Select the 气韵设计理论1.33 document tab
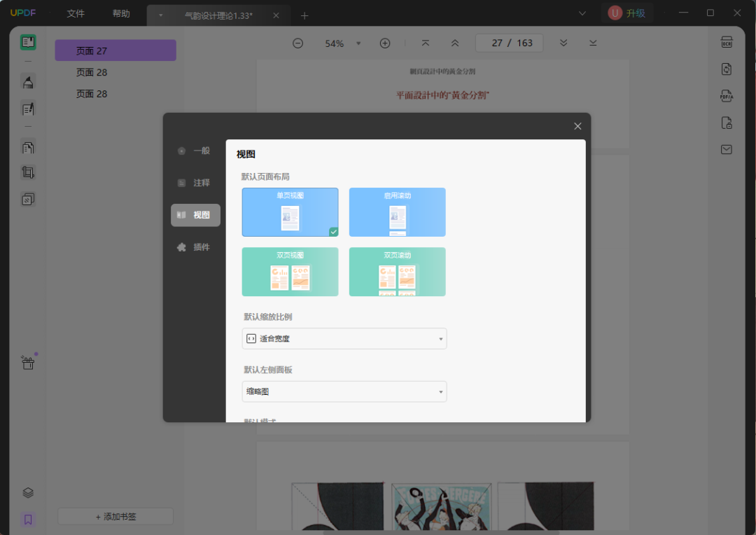This screenshot has width=756, height=535. (x=218, y=15)
